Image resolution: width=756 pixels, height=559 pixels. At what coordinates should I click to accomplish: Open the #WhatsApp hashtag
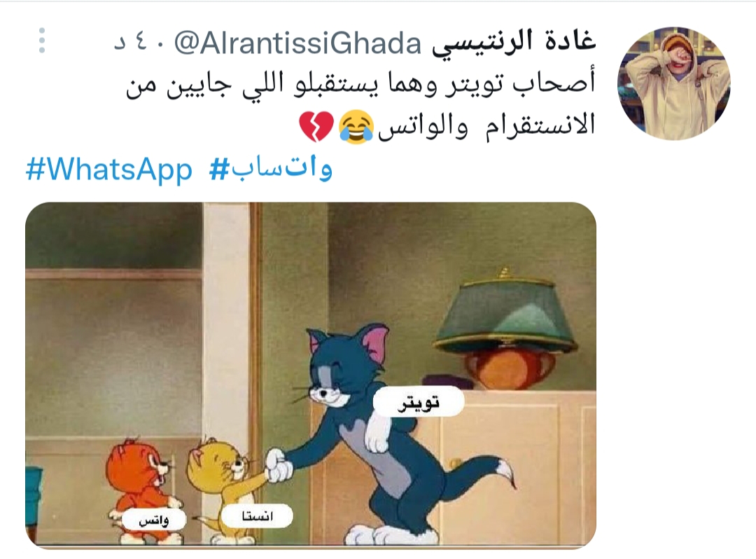pyautogui.click(x=109, y=171)
